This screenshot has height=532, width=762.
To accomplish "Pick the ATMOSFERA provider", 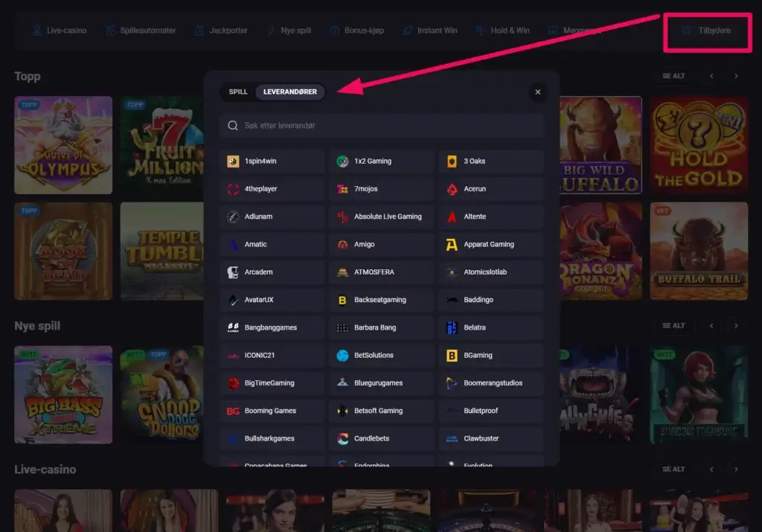I will (x=382, y=272).
